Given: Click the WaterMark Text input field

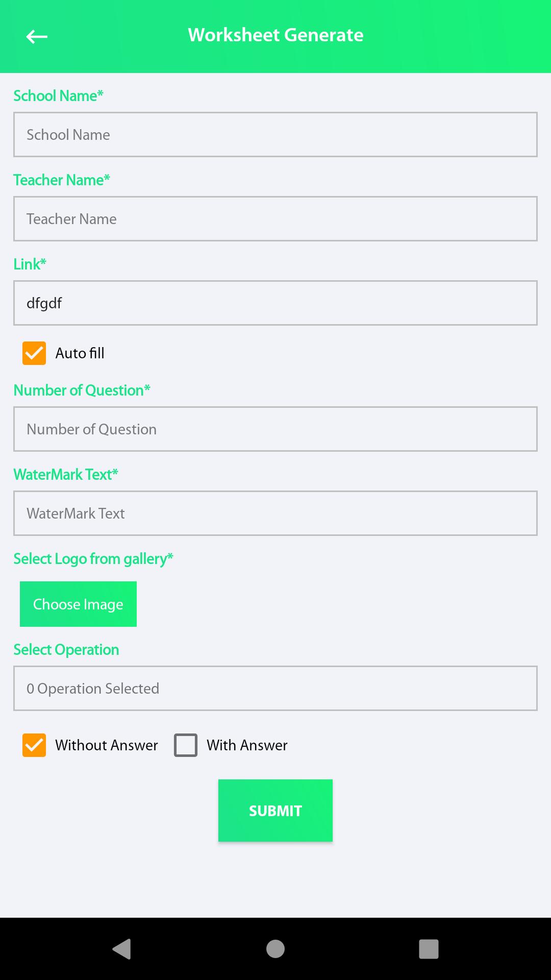Looking at the screenshot, I should 275,513.
